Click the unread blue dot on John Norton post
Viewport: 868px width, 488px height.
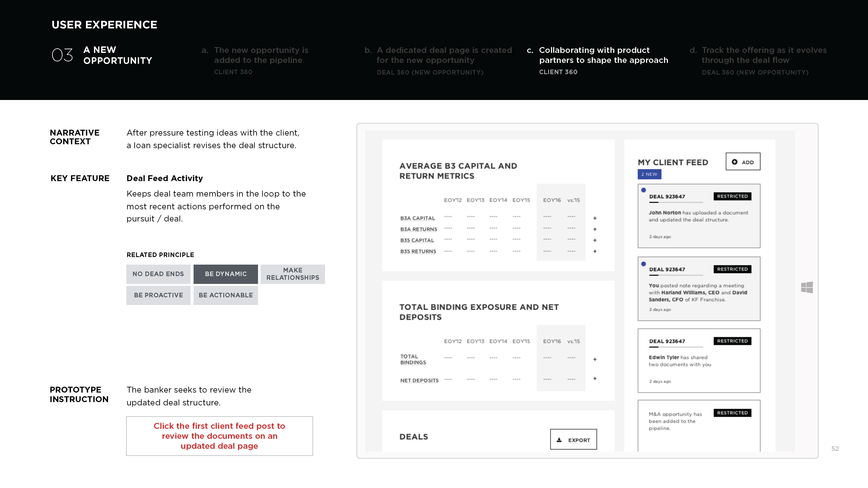(x=644, y=190)
